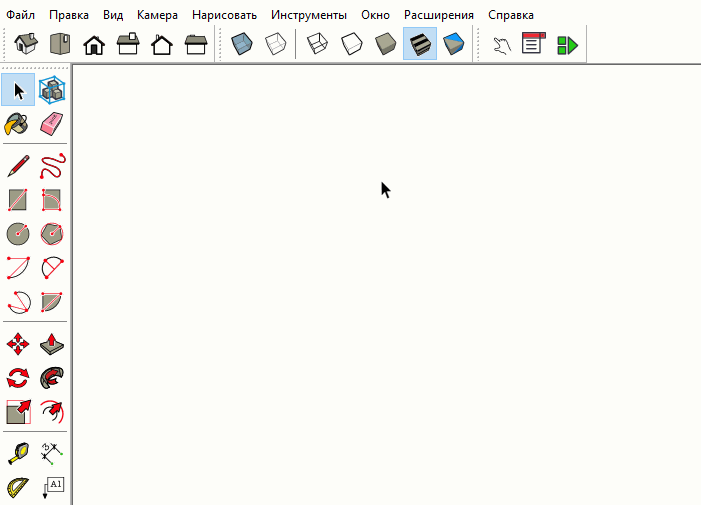The height and width of the screenshot is (505, 701).
Task: Select the Polygon tool
Action: [x=52, y=234]
